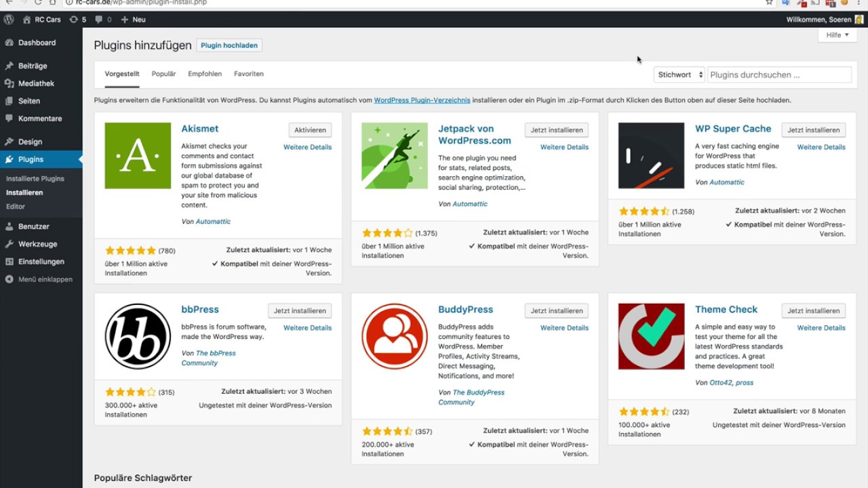Open the WP Super Cache title link

click(x=733, y=129)
